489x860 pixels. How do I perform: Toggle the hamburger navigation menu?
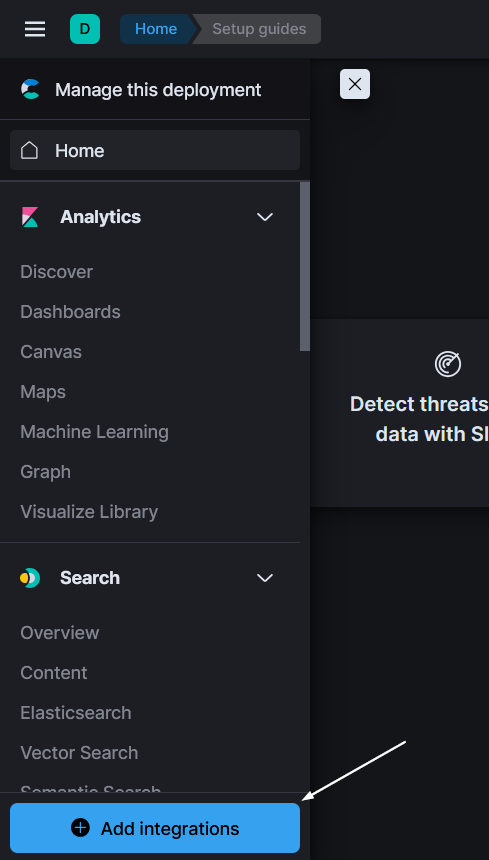(x=35, y=29)
